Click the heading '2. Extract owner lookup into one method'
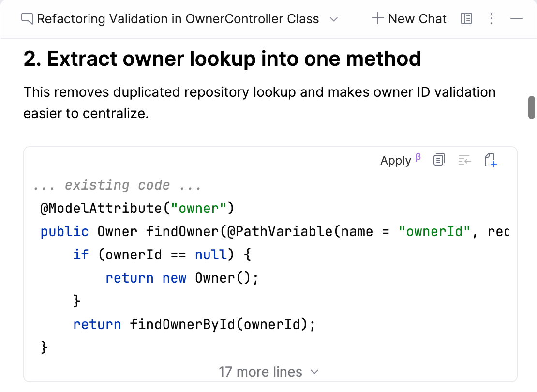This screenshot has height=392, width=537. [222, 59]
